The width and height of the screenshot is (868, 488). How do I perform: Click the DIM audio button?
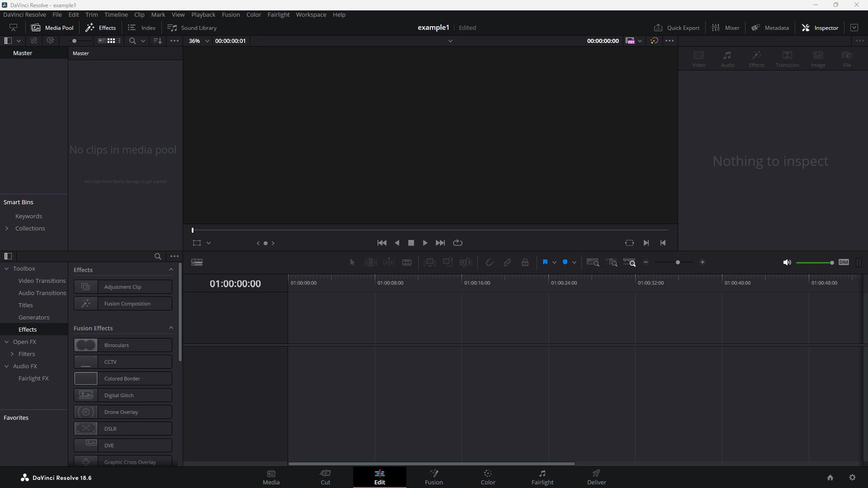click(844, 263)
